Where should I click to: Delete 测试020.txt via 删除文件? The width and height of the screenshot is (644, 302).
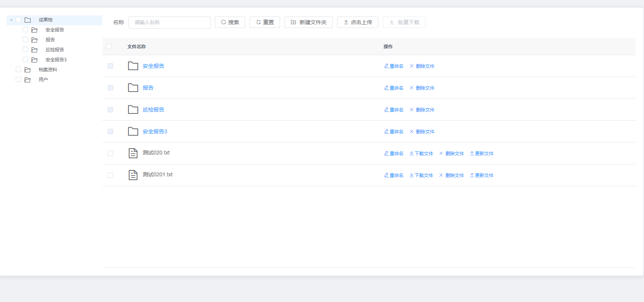click(x=451, y=154)
